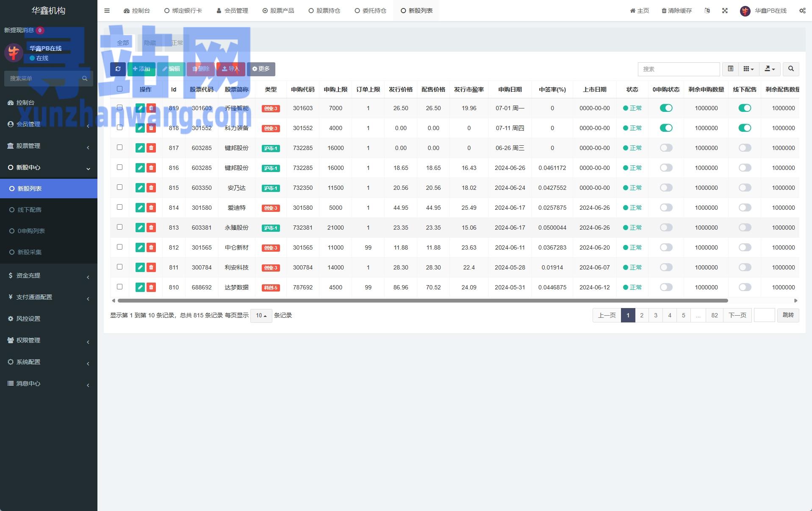Image resolution: width=812 pixels, height=511 pixels.
Task: Enable 线下配售 toggle for row 815
Action: click(745, 188)
